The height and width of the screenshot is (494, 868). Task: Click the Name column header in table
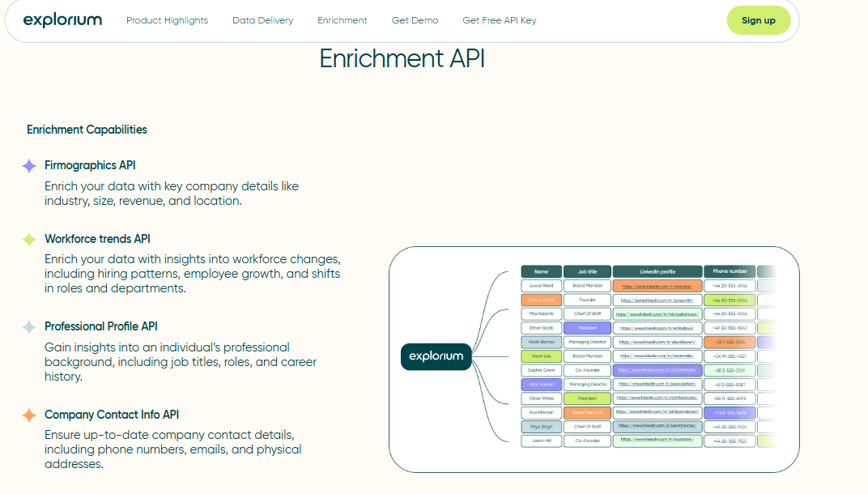(542, 271)
